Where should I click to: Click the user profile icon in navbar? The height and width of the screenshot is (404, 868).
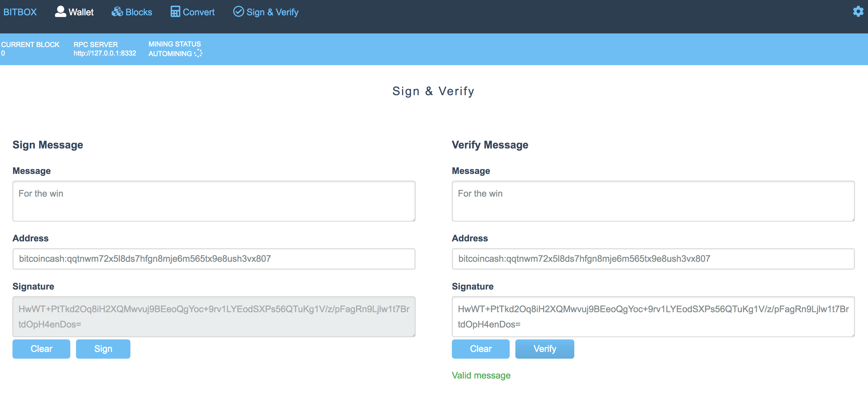(60, 11)
